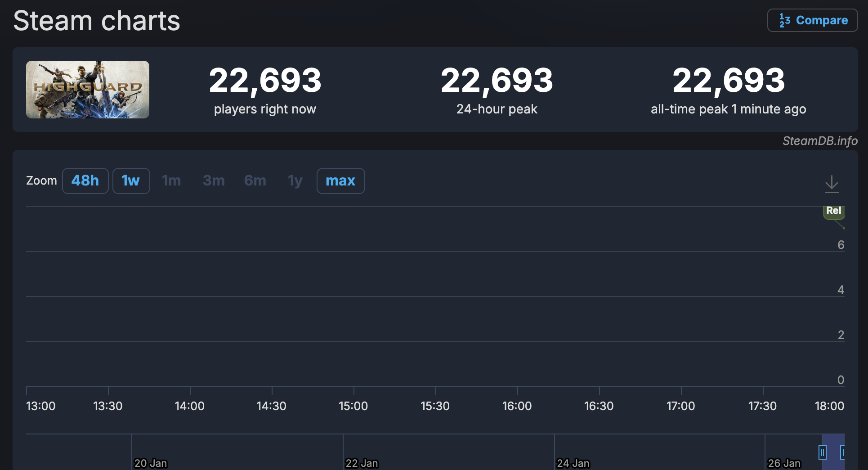Set chart zoom to 1m

pos(171,181)
